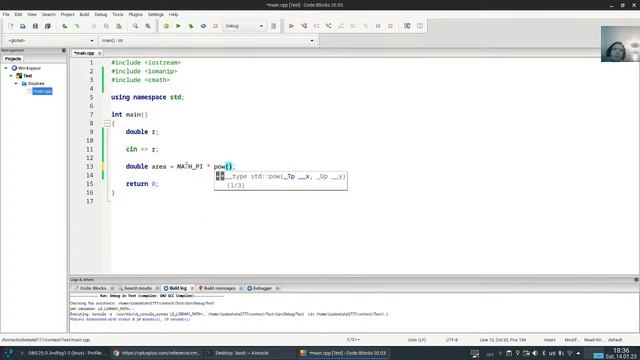Close the *main.cpp editor tab
This screenshot has width=640, height=360.
[99, 53]
